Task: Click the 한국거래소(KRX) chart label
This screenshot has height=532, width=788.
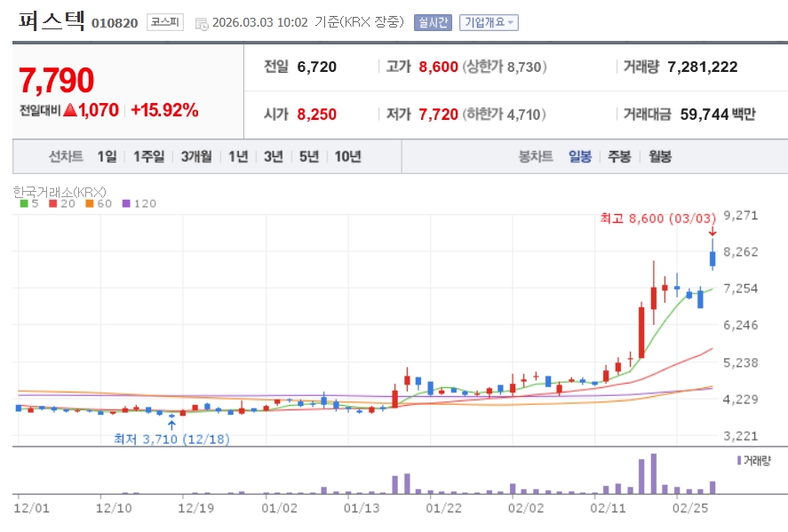Action: [x=60, y=192]
